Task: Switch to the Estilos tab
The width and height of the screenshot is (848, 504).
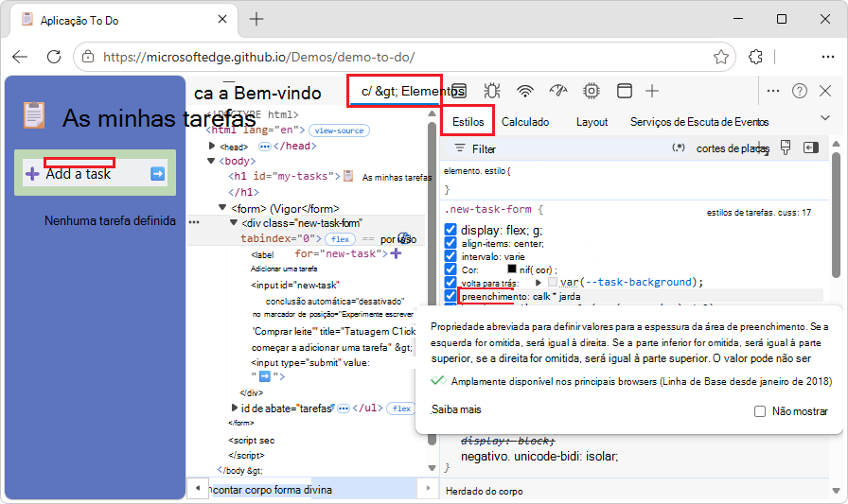Action: (468, 122)
